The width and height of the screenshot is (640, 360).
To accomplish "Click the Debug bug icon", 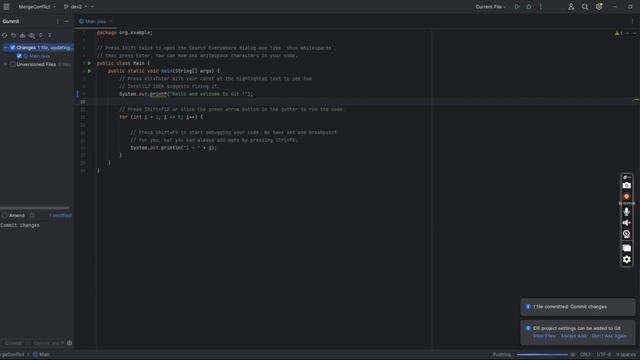I will (x=529, y=7).
